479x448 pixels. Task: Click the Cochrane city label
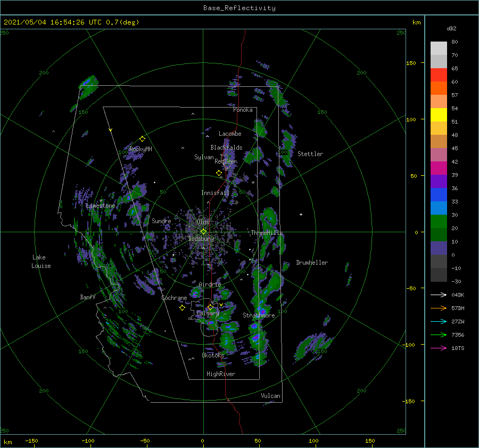[x=174, y=298]
